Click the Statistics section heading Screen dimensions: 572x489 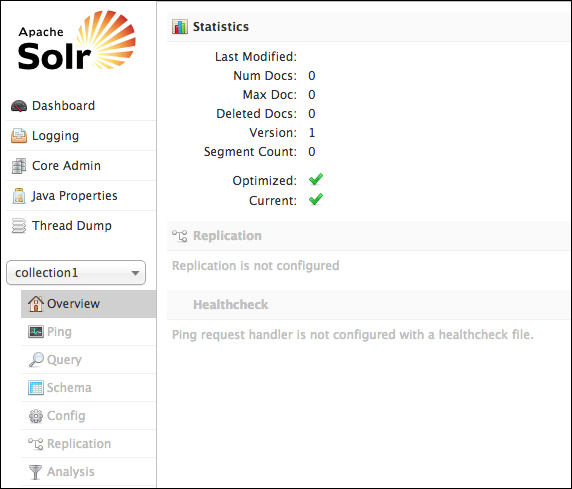point(221,27)
